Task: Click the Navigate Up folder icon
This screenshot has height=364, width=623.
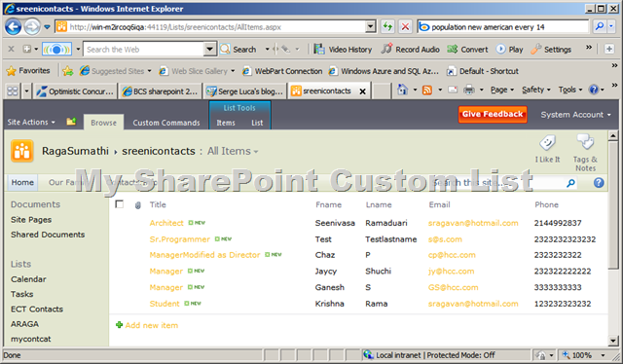Action: pos(71,122)
